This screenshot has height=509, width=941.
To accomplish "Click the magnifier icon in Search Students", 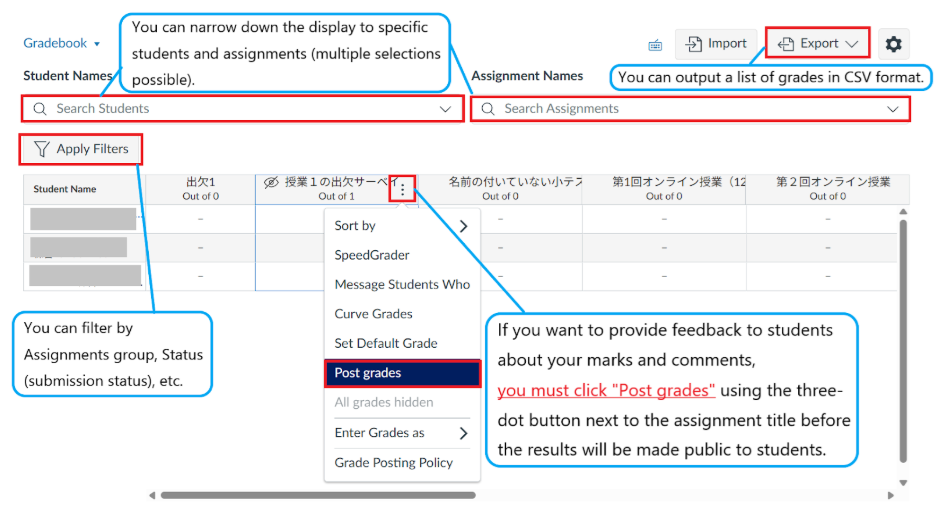I will [40, 109].
